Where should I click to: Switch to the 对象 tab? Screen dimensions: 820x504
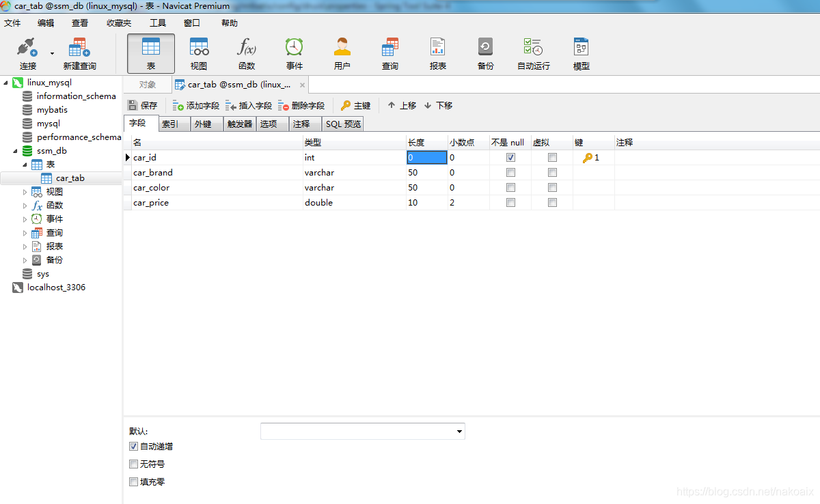pos(148,85)
